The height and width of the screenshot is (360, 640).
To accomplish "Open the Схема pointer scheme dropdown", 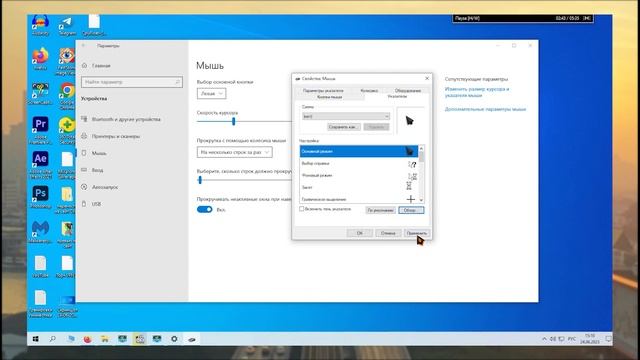I will [x=346, y=116].
